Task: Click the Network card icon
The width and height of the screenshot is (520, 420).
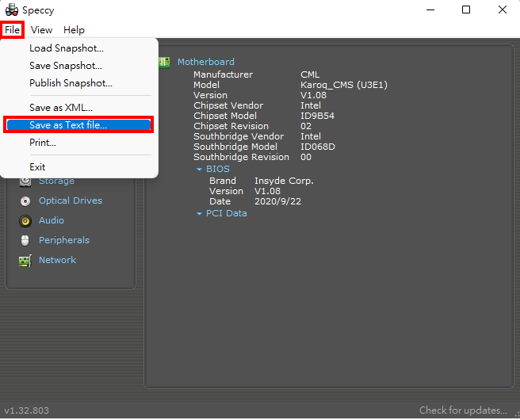Action: 25,261
